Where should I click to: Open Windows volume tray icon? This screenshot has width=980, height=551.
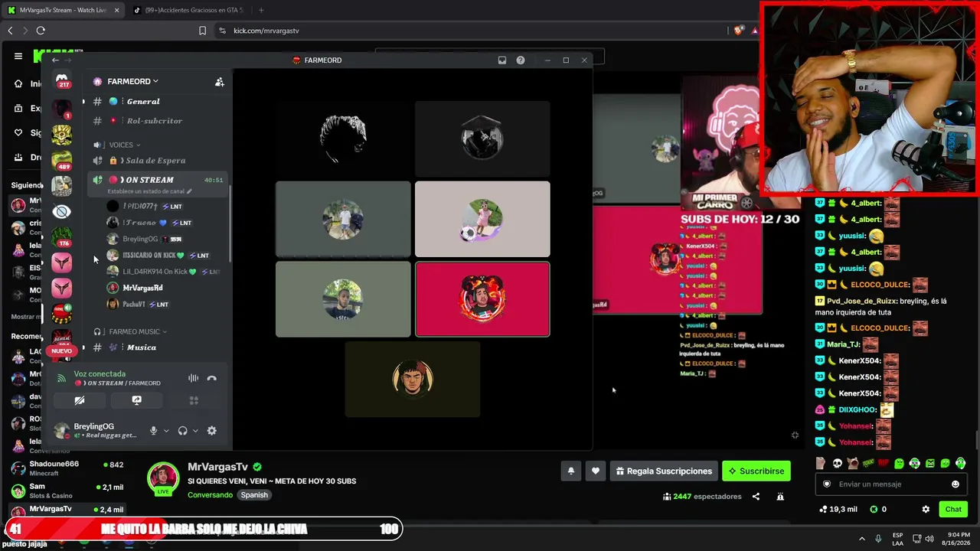coord(929,539)
